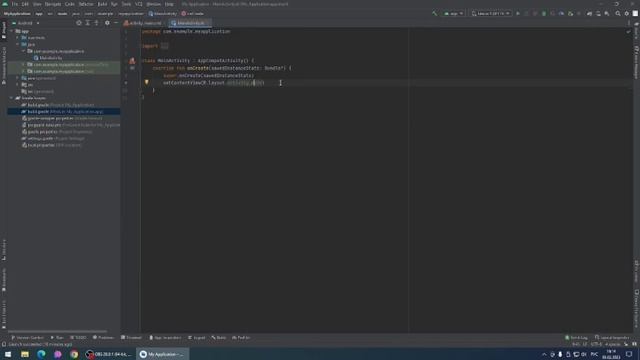This screenshot has height=360, width=640.
Task: Open the Build tool window
Action: pyautogui.click(x=219, y=338)
